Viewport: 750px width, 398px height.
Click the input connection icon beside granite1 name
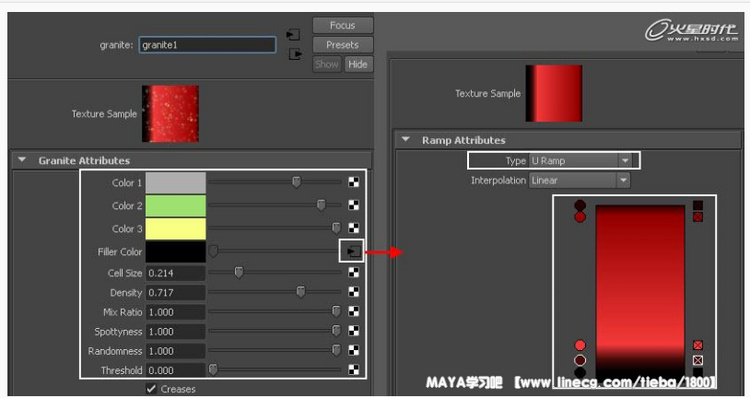point(293,35)
